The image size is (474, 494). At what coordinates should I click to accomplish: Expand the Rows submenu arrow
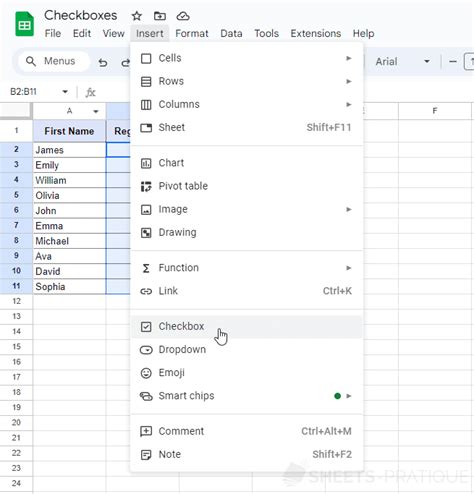pyautogui.click(x=349, y=81)
